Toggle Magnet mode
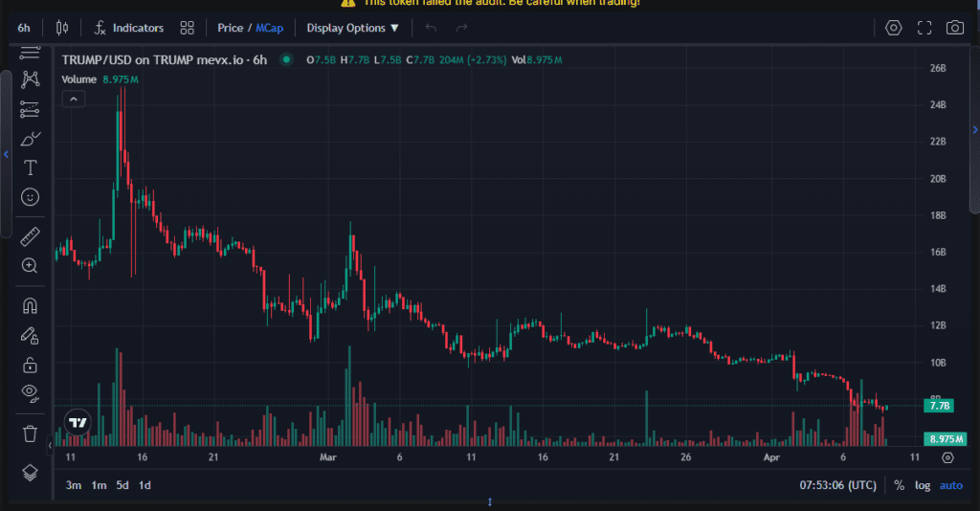980x511 pixels. tap(30, 305)
